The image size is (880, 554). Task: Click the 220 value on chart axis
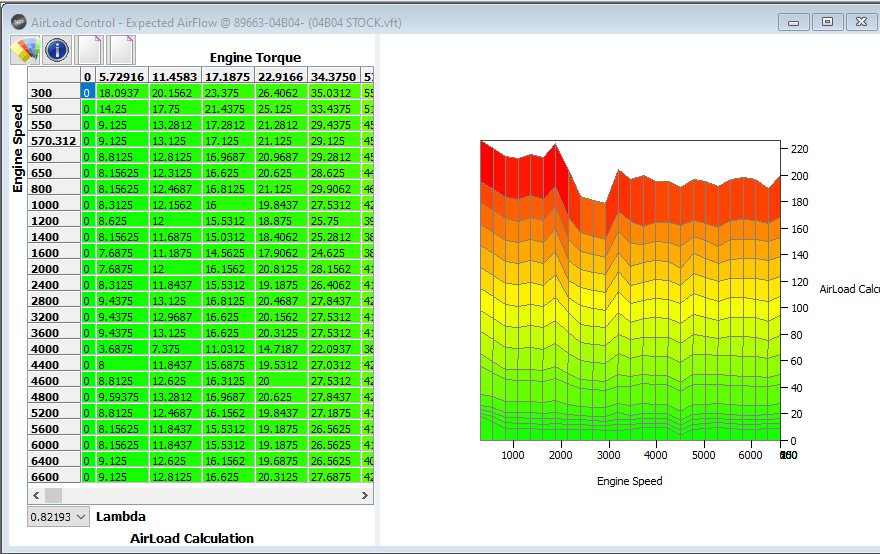click(x=799, y=149)
